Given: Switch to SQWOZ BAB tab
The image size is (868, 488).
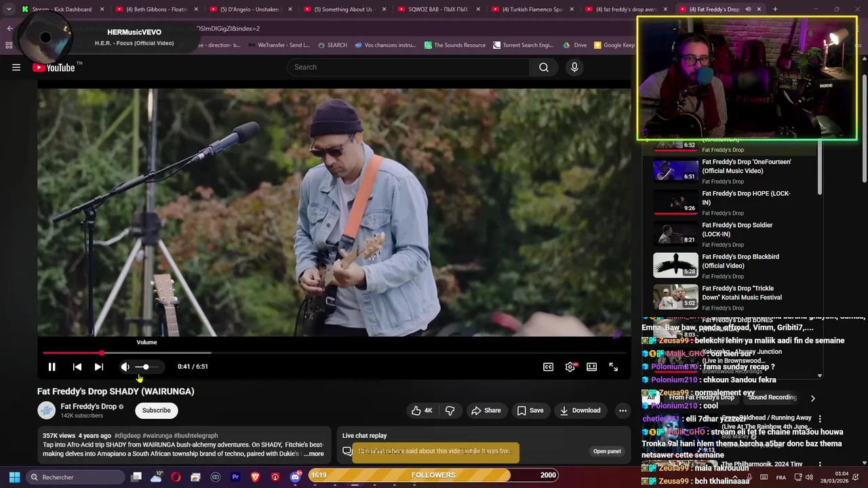Looking at the screenshot, I should pos(438,9).
